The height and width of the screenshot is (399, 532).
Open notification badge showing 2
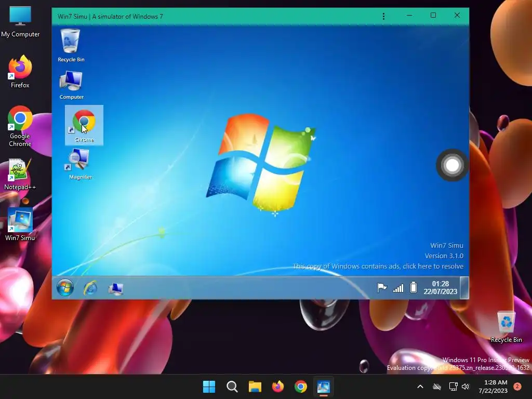[x=517, y=386]
